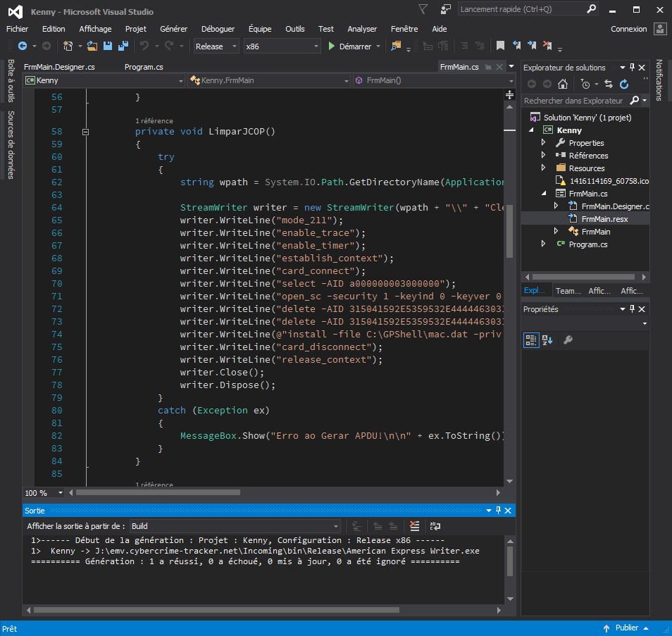Click the bookmark icon in the toolbar
The width and height of the screenshot is (672, 636).
[x=500, y=46]
